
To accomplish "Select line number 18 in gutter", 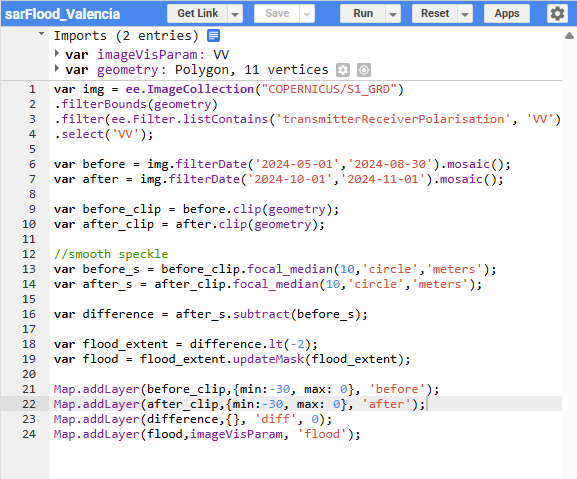I will click(x=29, y=344).
